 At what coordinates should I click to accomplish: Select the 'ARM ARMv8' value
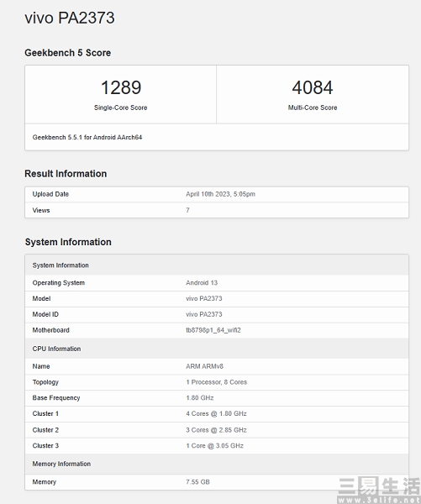[x=204, y=366]
